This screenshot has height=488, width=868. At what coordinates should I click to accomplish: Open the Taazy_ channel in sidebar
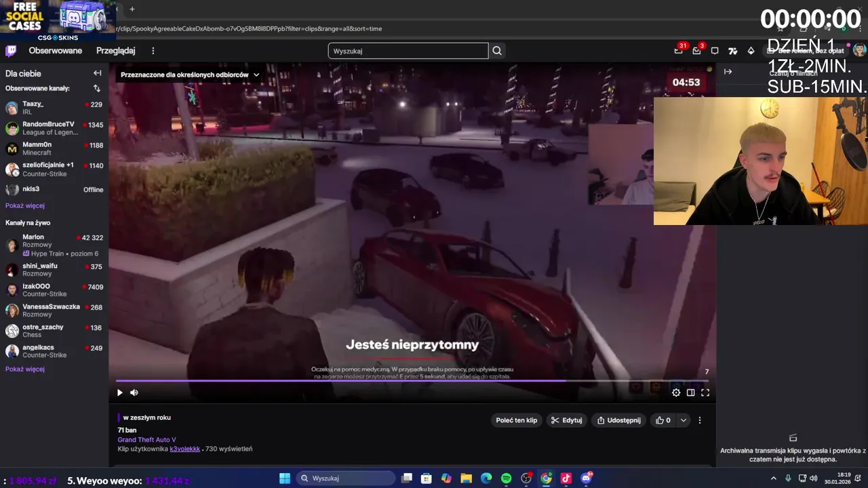pyautogui.click(x=54, y=108)
